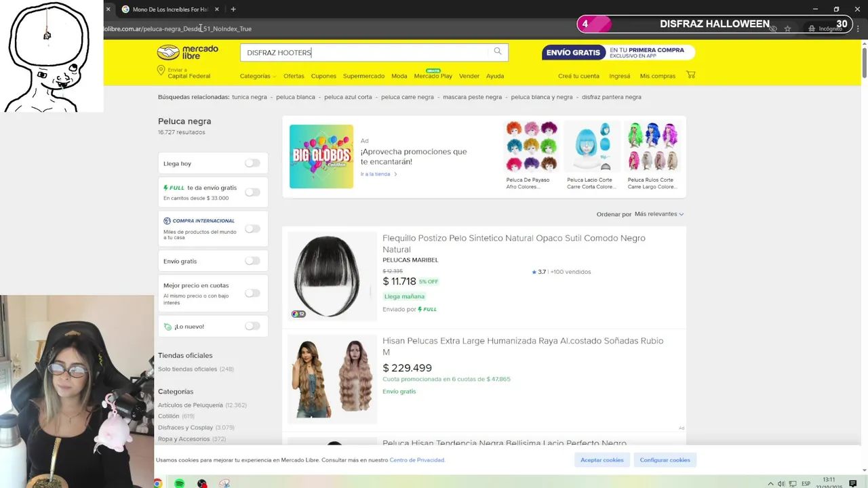Filter by Solo tiendas oficiales

point(195,369)
